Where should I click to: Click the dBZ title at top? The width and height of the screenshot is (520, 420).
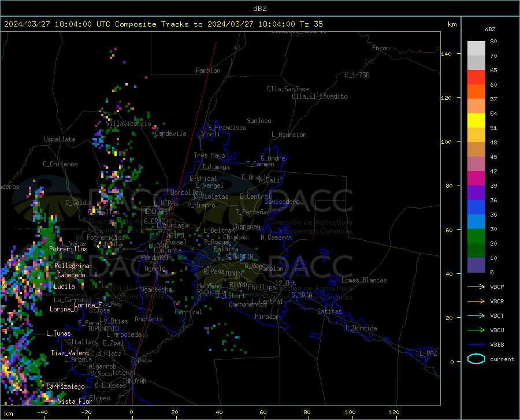(260, 9)
